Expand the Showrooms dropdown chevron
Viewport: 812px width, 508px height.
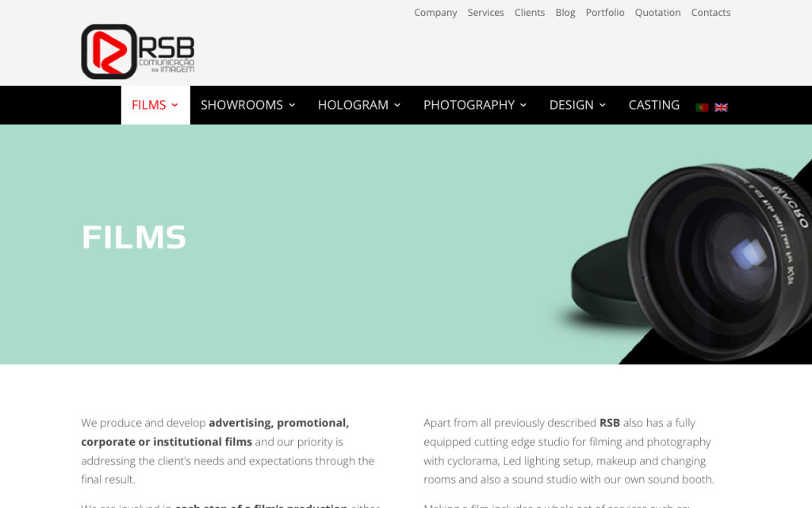tap(292, 106)
